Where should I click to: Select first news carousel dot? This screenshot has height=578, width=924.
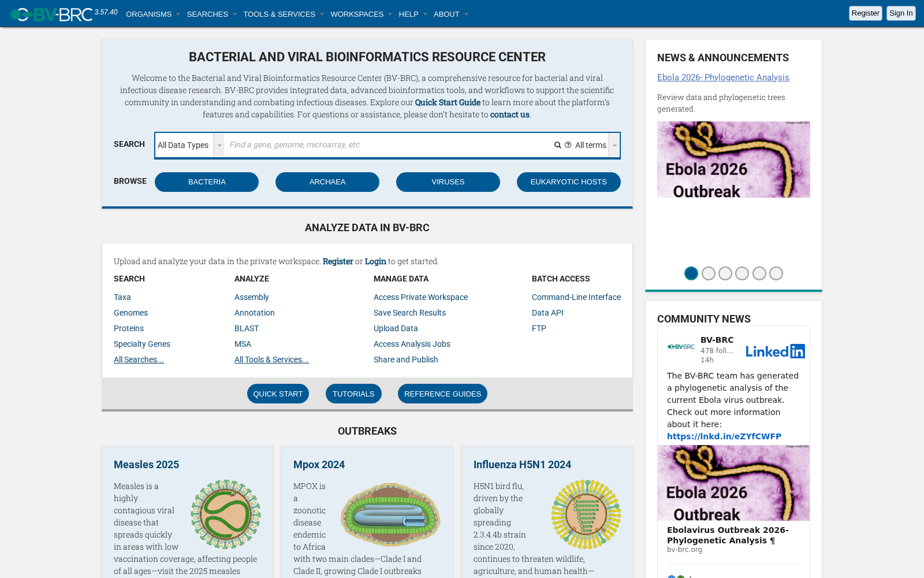point(691,273)
